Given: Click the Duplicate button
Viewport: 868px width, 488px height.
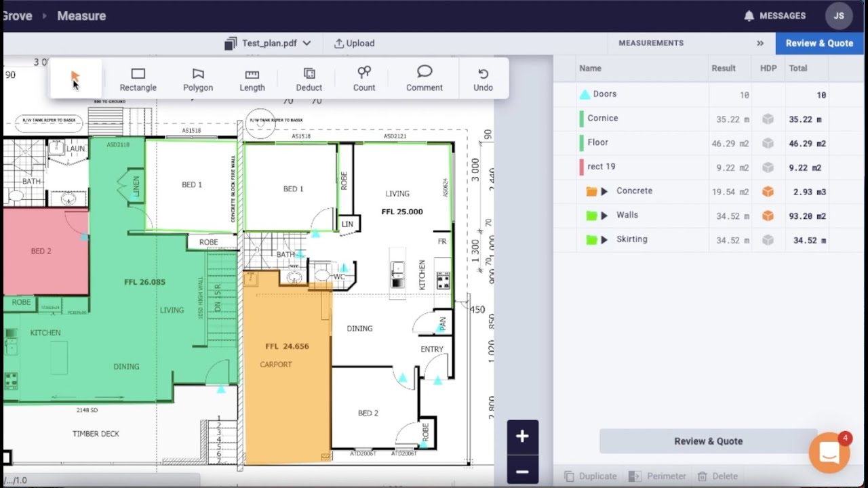Looking at the screenshot, I should [591, 476].
